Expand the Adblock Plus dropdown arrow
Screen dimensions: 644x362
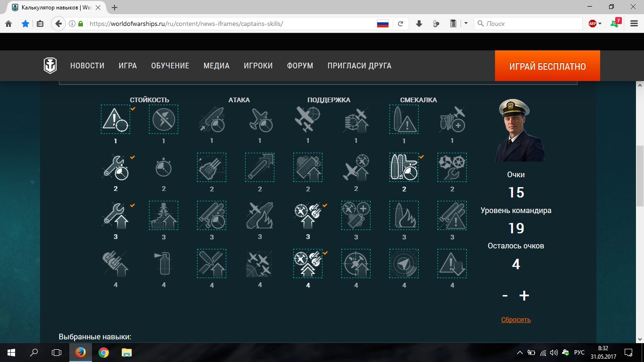600,24
